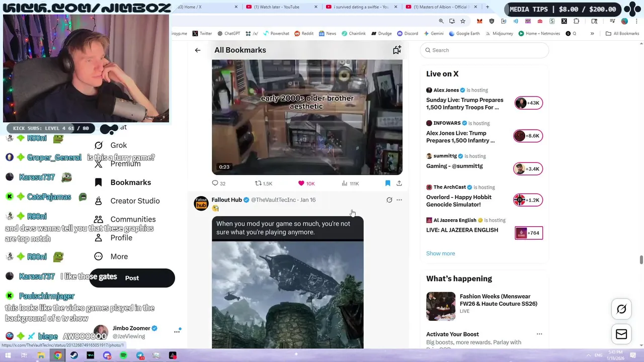Open Al Jazeera English live
Screen dimensions: 644x362
point(484,227)
